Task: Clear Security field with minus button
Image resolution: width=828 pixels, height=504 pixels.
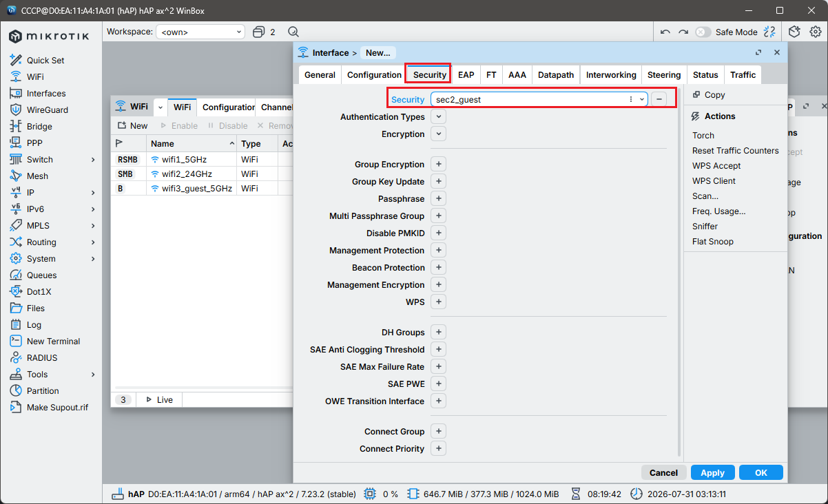Action: pyautogui.click(x=659, y=99)
